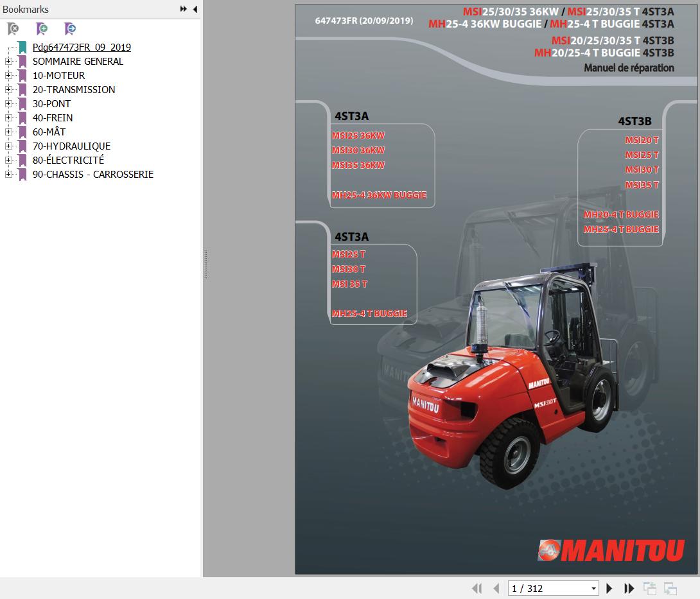Screen dimensions: 700x599
Task: Click the teal bookmark icon beside Pdg647473FR_09_2019
Action: [x=22, y=48]
